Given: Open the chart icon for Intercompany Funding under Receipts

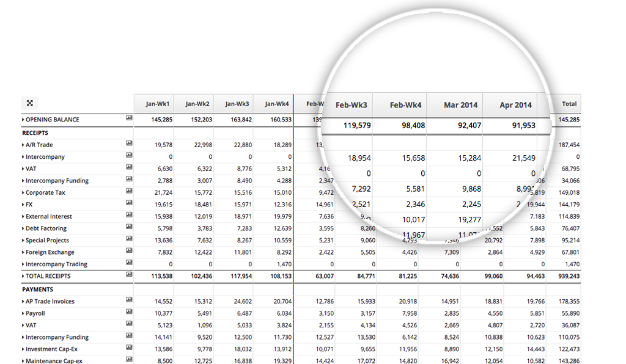Looking at the screenshot, I should (x=129, y=179).
